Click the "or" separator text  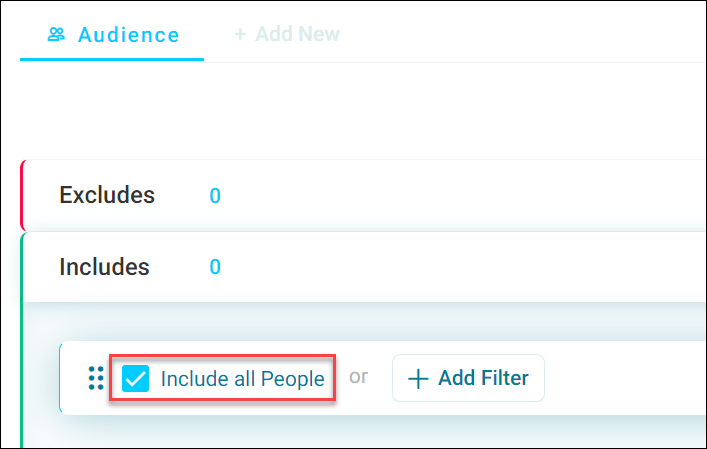[x=358, y=376]
